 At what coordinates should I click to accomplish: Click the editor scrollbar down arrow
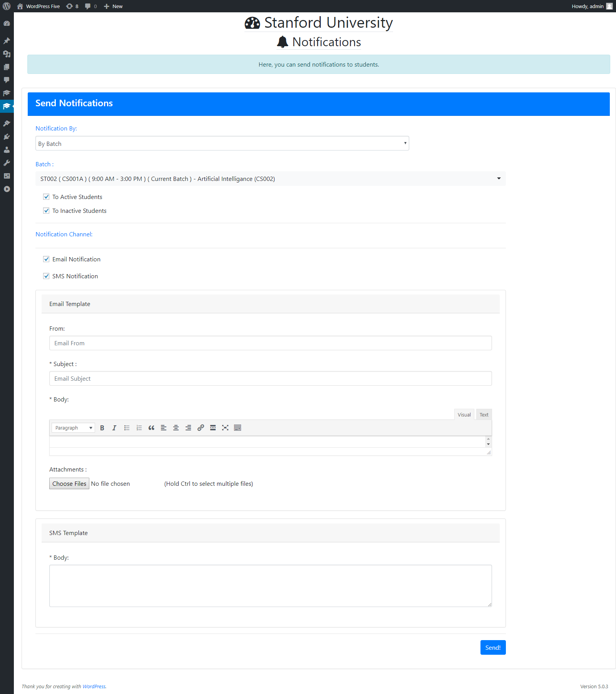[x=489, y=444]
